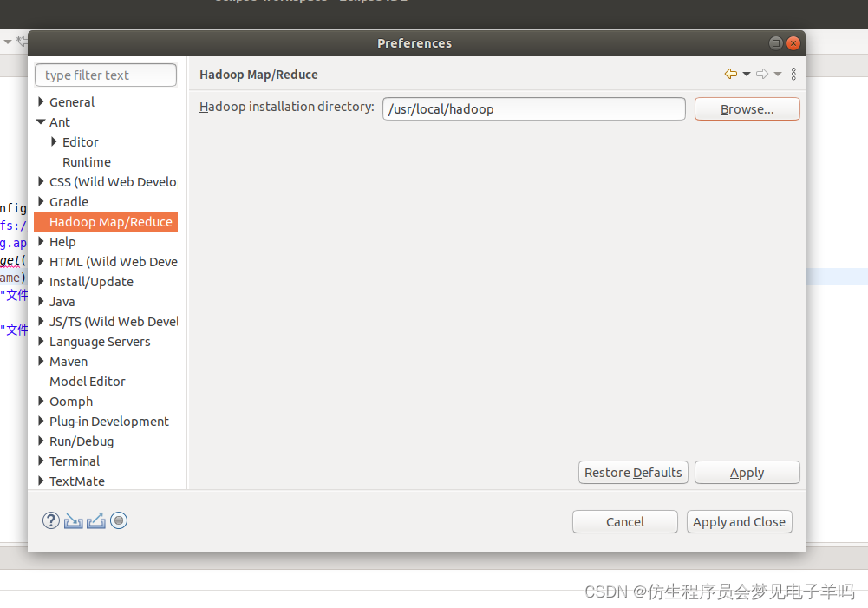
Task: Click the forward navigation arrow icon
Action: [x=762, y=74]
